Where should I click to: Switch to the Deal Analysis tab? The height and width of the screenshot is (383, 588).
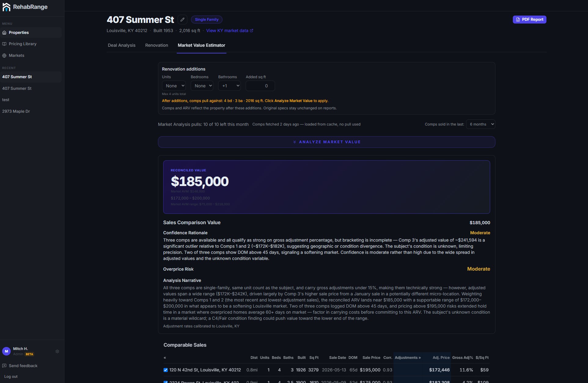[x=122, y=45]
